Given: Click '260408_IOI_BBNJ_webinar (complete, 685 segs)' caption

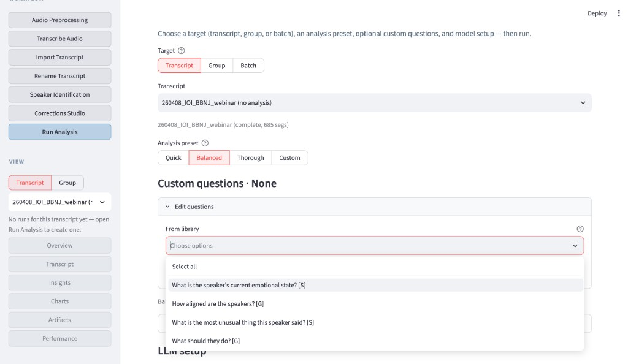Looking at the screenshot, I should pyautogui.click(x=223, y=124).
